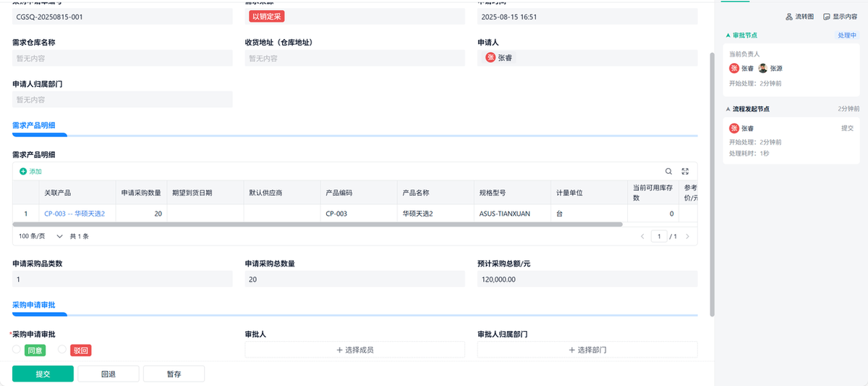Go to previous page of product table
868x386 pixels.
pyautogui.click(x=642, y=236)
